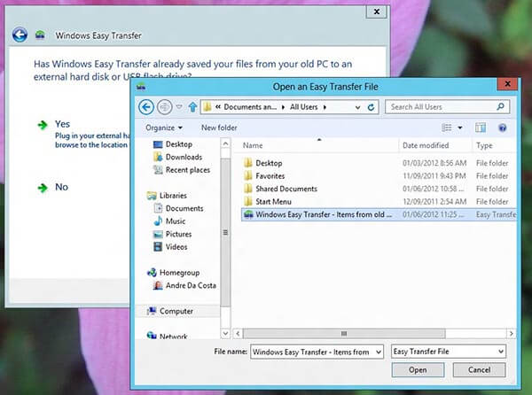
Task: Click the Windows Easy Transfer title icon
Action: tap(40, 35)
